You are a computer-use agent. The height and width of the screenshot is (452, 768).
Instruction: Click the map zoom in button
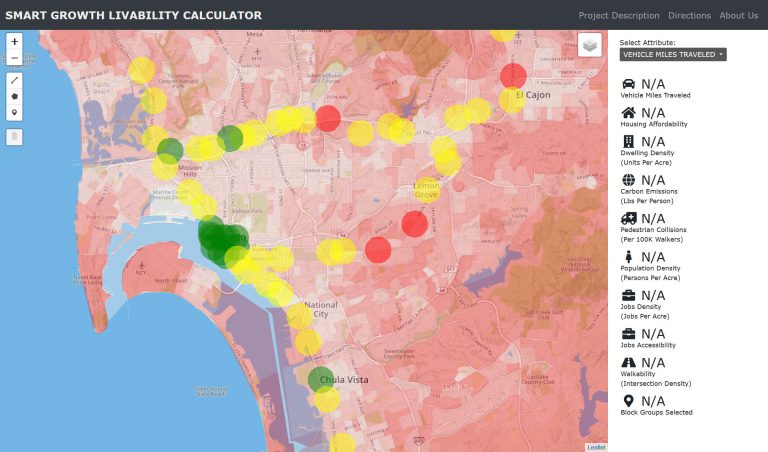pos(14,42)
